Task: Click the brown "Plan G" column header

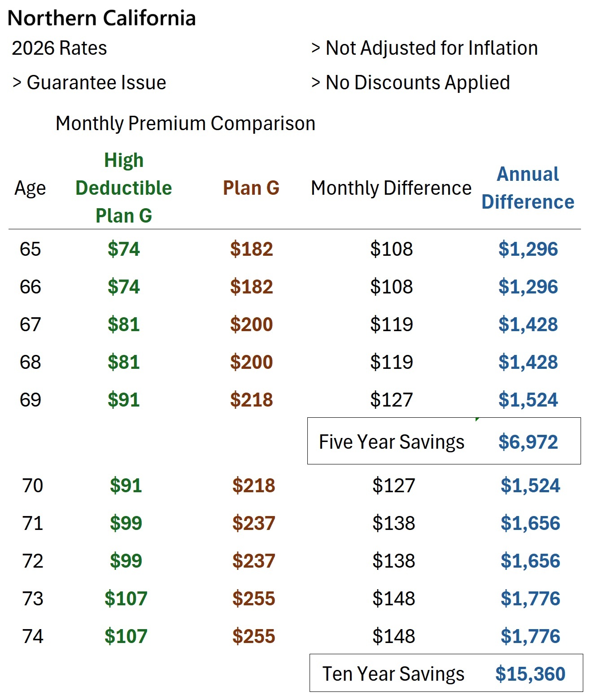Action: click(251, 188)
